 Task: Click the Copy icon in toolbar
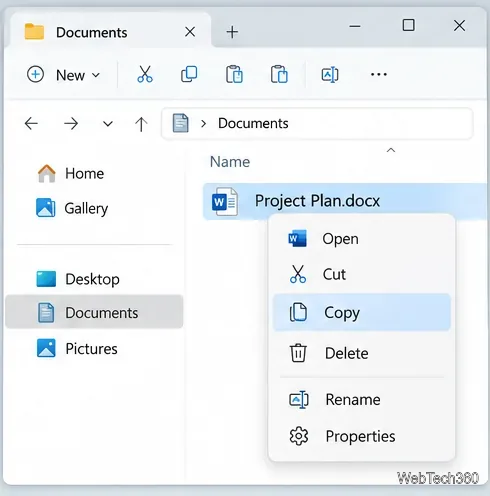click(x=189, y=74)
